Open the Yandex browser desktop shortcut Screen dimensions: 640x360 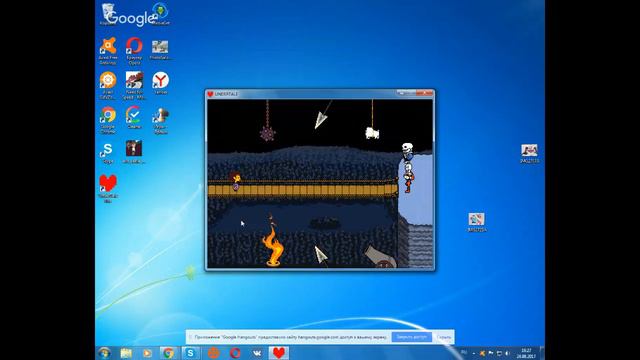click(160, 83)
